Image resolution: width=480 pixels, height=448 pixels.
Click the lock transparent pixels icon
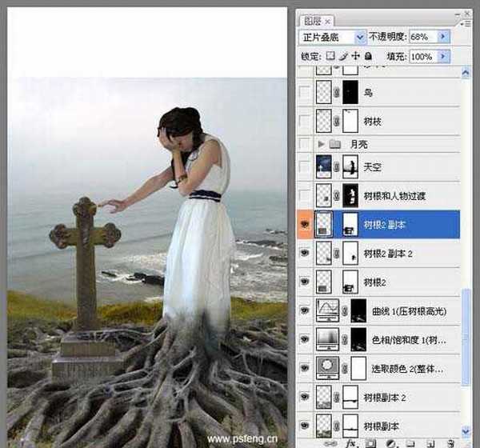tap(330, 57)
